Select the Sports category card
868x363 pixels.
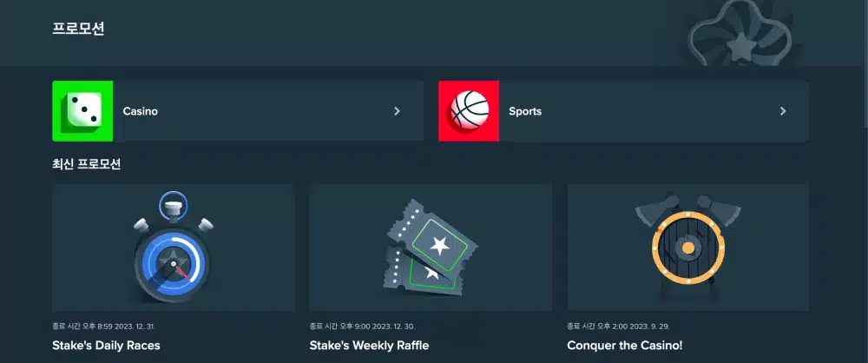point(624,111)
